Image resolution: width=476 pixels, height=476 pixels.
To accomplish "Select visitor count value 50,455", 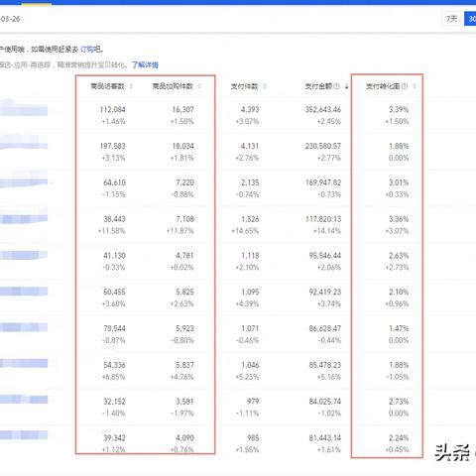I will point(114,292).
